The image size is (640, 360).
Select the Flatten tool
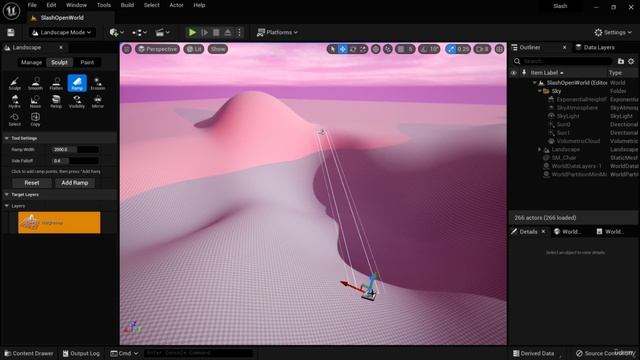tap(56, 83)
